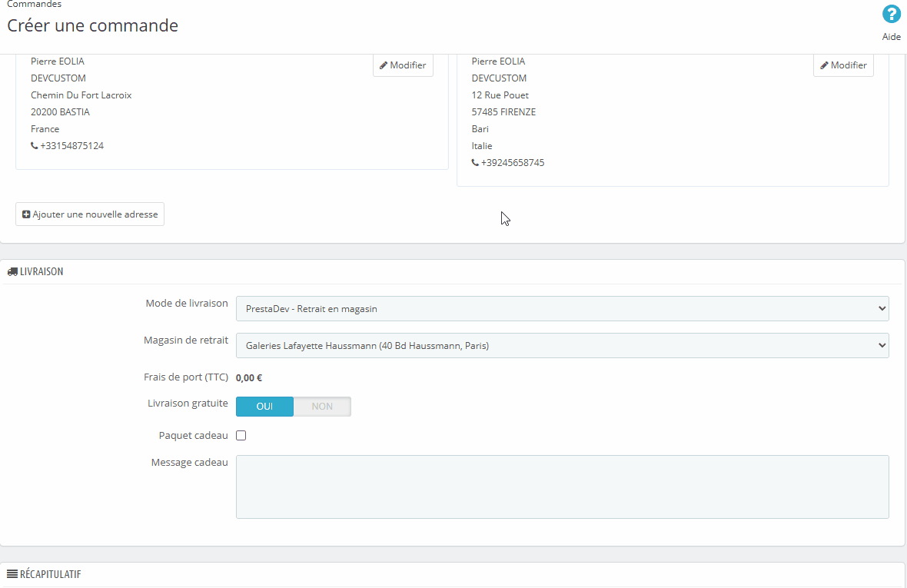This screenshot has height=588, width=907.
Task: Click the Message cadeau label
Action: pyautogui.click(x=190, y=463)
